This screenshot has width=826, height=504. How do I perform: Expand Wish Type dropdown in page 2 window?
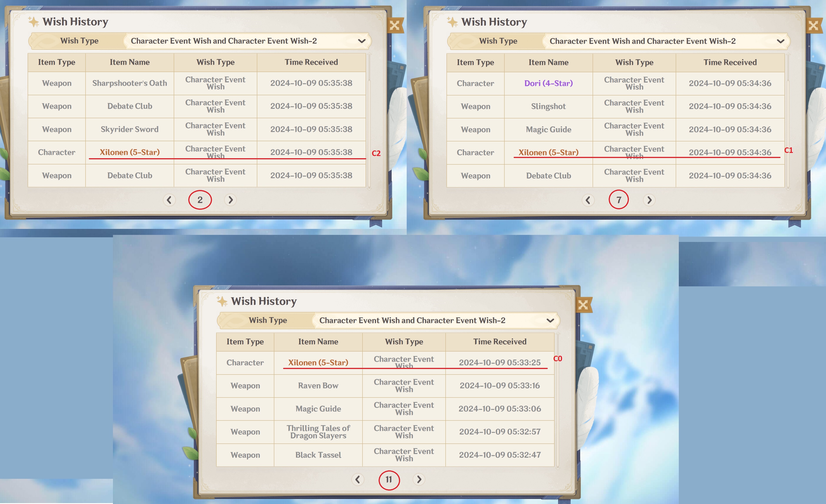click(x=361, y=41)
